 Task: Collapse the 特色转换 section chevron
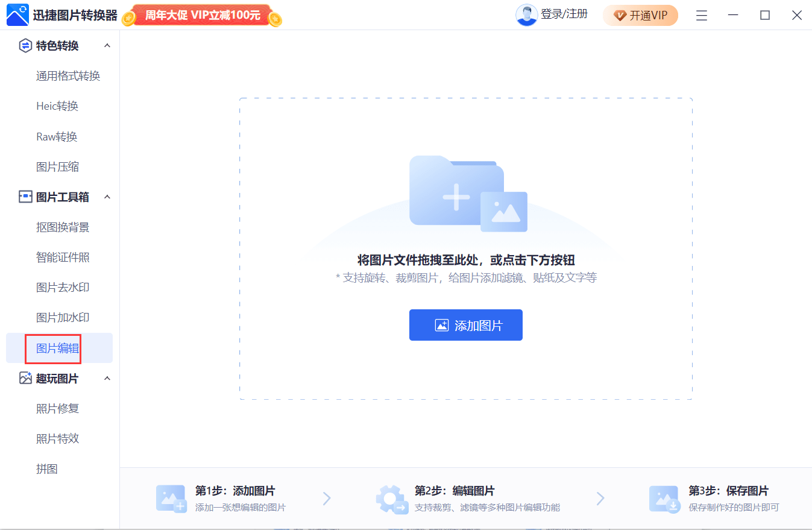(x=107, y=46)
